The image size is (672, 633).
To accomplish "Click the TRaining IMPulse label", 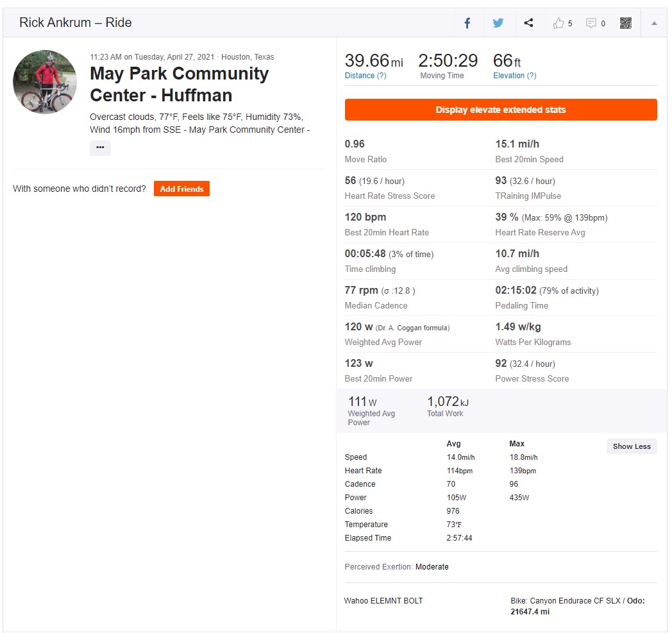I will pos(528,196).
